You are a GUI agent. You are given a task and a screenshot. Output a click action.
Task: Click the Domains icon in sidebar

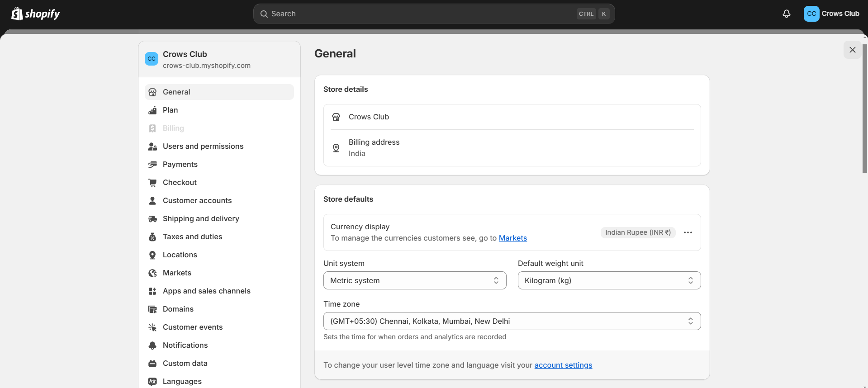tap(152, 309)
